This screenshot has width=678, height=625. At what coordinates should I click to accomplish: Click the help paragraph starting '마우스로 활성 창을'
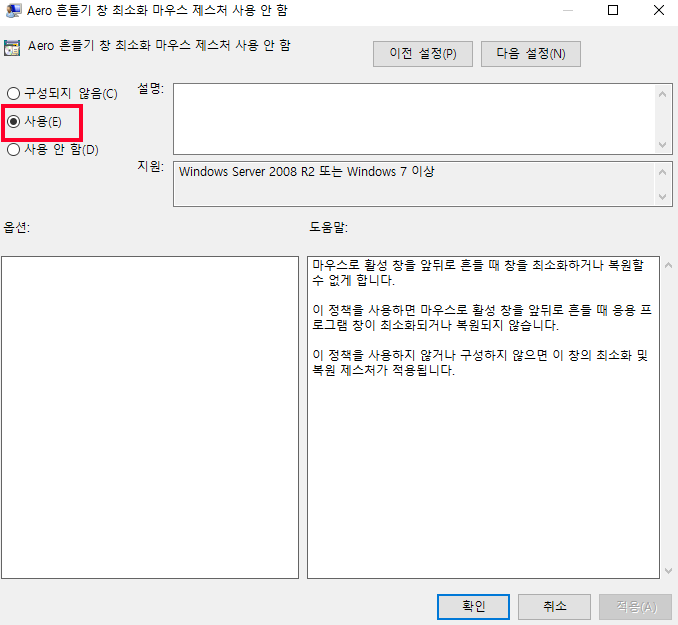click(x=478, y=272)
